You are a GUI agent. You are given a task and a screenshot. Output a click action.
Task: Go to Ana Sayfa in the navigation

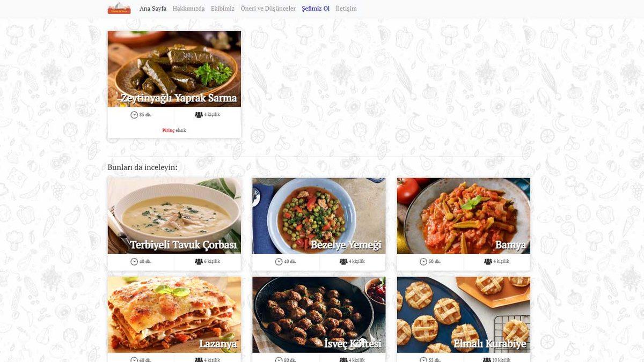[x=153, y=9]
